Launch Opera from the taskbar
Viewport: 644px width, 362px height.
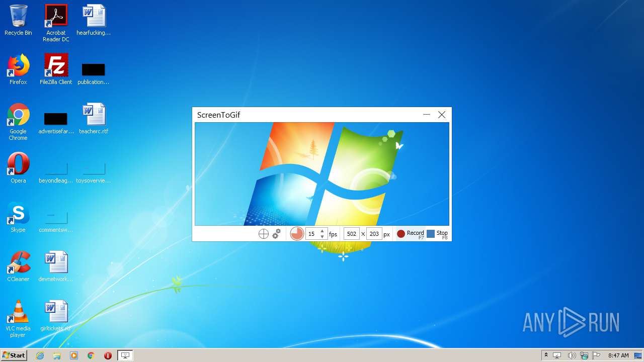coord(108,355)
